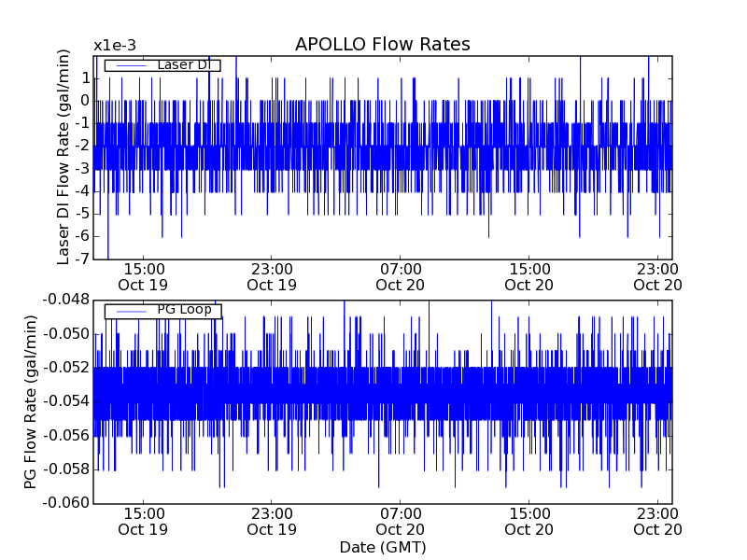The height and width of the screenshot is (560, 747).
Task: Click the "-0.056" PG flow tick label
Action: pos(66,435)
